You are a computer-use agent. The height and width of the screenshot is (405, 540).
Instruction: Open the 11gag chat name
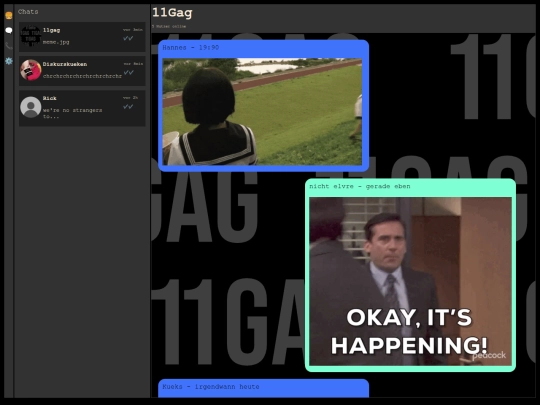[x=51, y=30]
